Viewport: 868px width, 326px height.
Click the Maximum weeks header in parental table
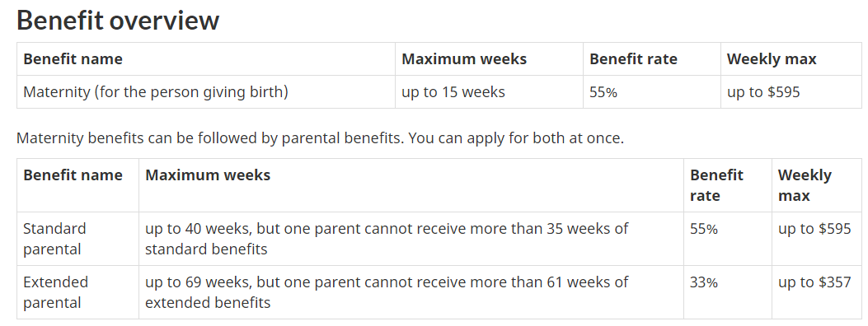point(208,175)
